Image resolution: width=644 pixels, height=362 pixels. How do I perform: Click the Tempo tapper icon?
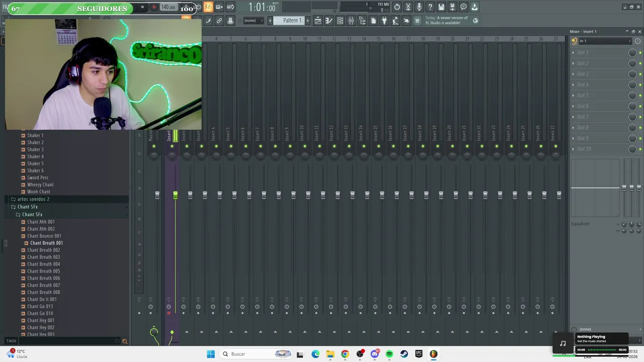point(395,21)
